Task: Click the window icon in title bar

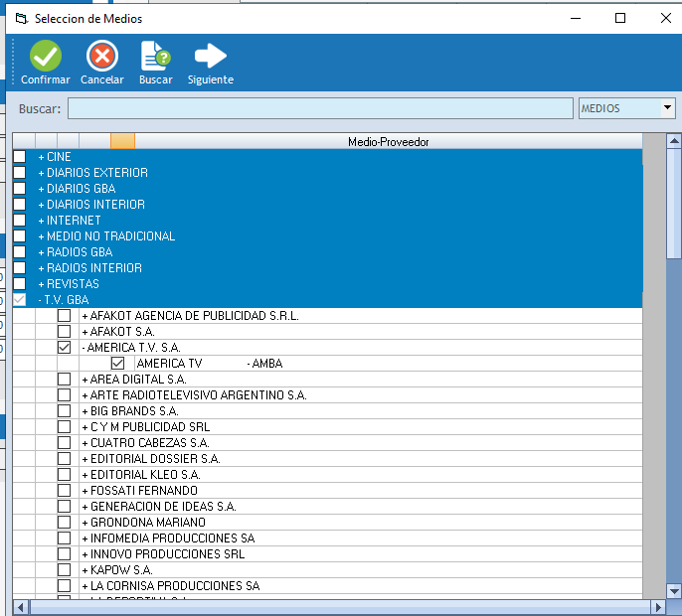Action: (x=20, y=18)
